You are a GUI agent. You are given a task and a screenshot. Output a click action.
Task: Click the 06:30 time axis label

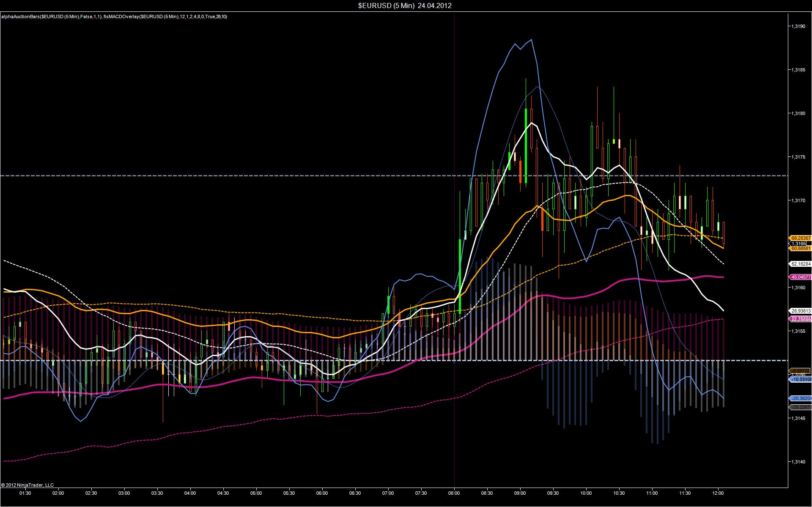(x=355, y=493)
